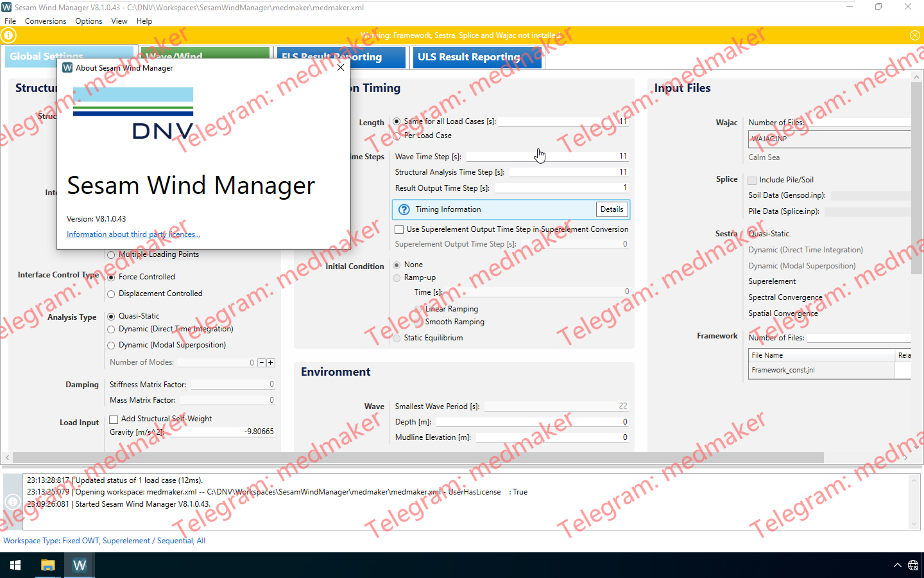Switch to the ULS Result Reporting tab
This screenshot has height=578, width=924.
coord(477,57)
